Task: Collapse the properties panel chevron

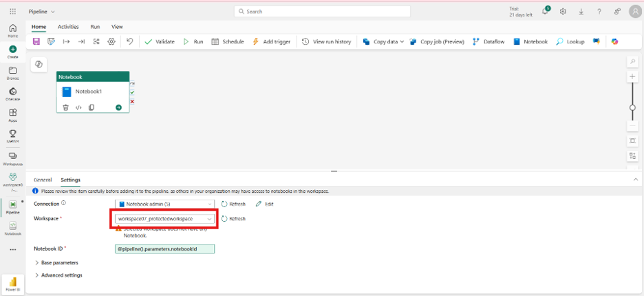Action: 636,180
